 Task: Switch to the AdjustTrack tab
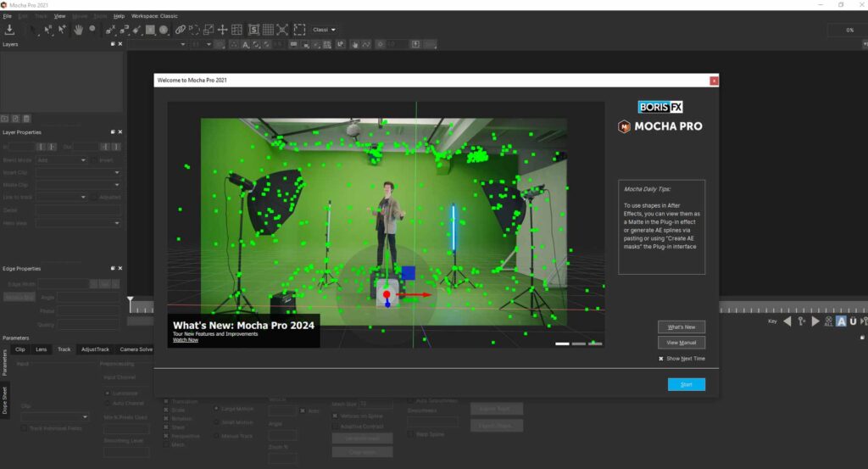click(95, 349)
